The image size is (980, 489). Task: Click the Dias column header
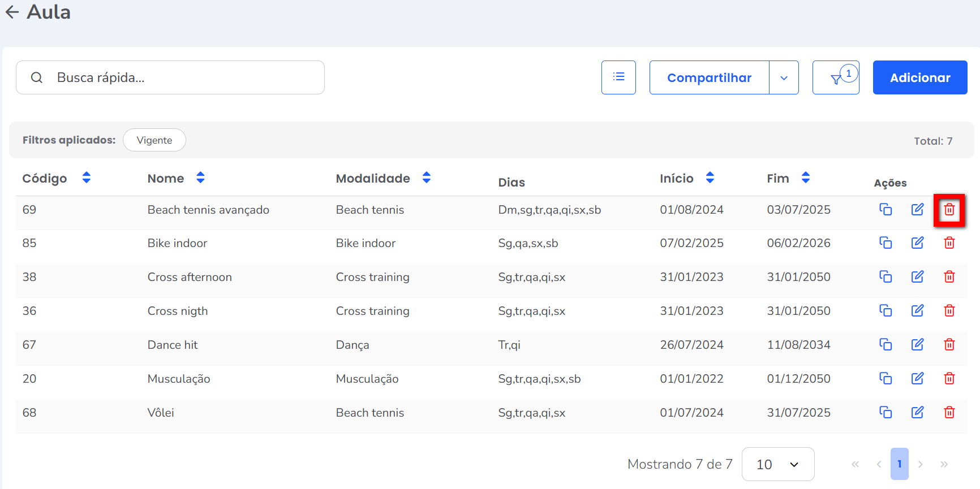point(512,182)
